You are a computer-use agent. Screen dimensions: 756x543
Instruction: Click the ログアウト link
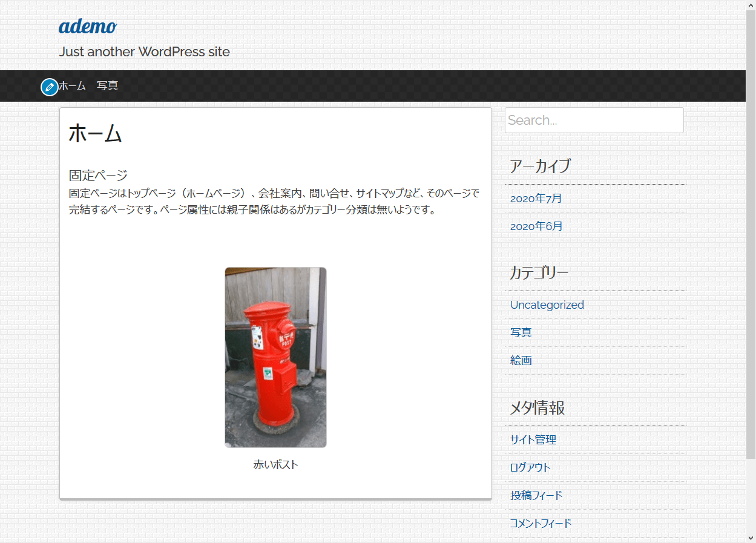(x=530, y=468)
